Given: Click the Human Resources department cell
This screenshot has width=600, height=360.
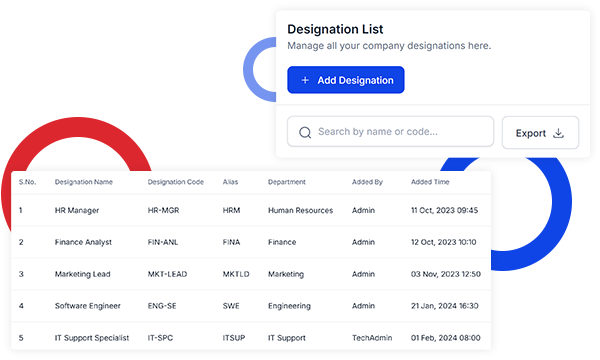Looking at the screenshot, I should click(x=300, y=210).
